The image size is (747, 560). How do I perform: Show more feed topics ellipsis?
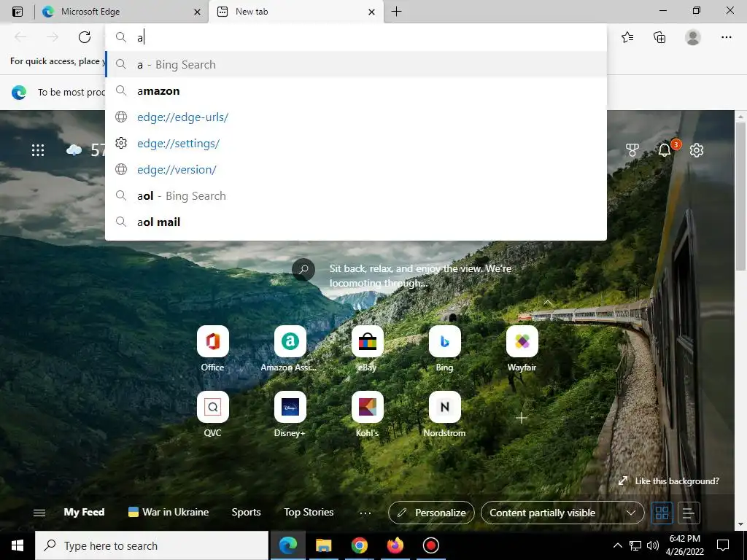coord(365,513)
